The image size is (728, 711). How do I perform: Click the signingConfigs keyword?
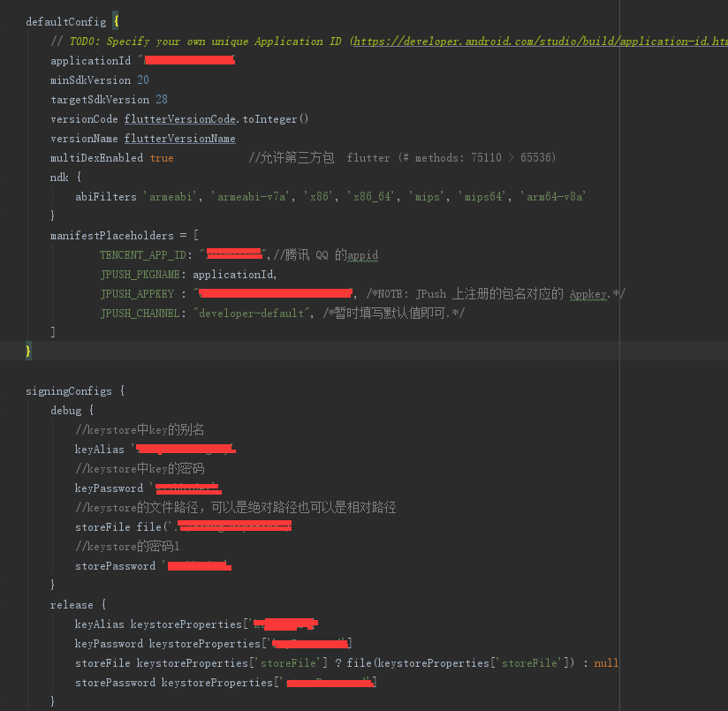(69, 391)
